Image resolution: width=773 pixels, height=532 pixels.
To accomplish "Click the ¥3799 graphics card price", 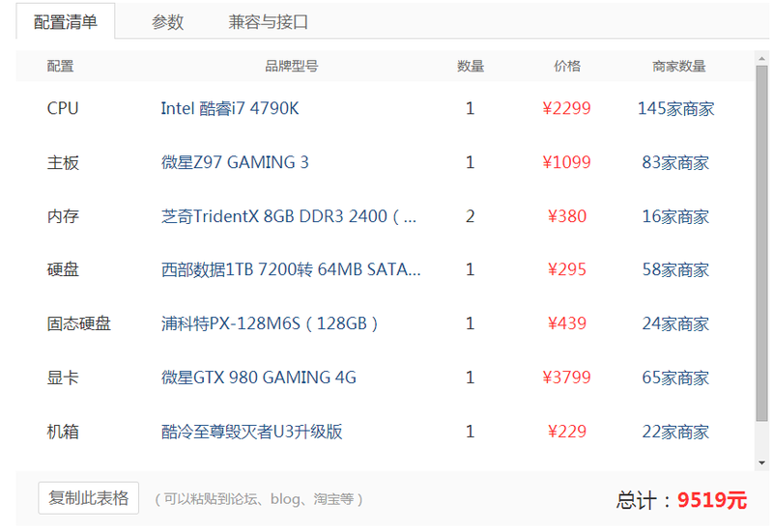I will coord(566,378).
